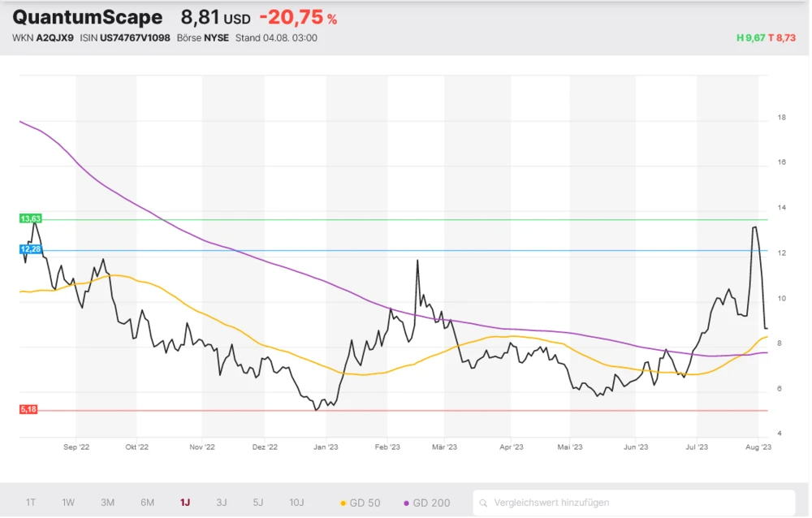The height and width of the screenshot is (518, 812).
Task: Click the blue 12,28 price marker
Action: 29,250
